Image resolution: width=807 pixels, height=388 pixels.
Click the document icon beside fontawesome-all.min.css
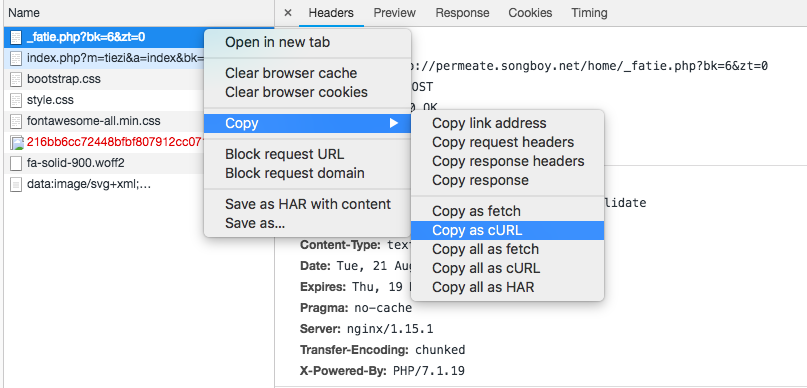16,121
